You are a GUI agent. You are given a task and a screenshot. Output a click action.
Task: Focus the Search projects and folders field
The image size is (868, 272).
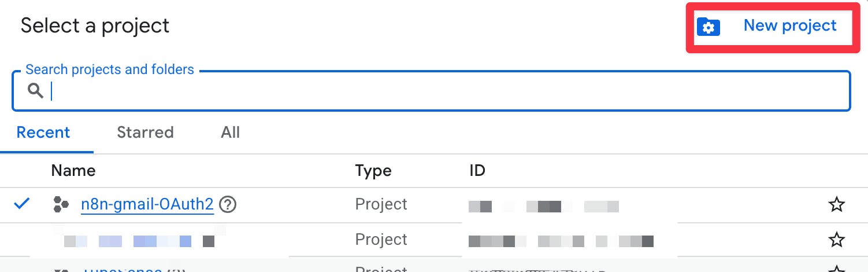point(431,91)
